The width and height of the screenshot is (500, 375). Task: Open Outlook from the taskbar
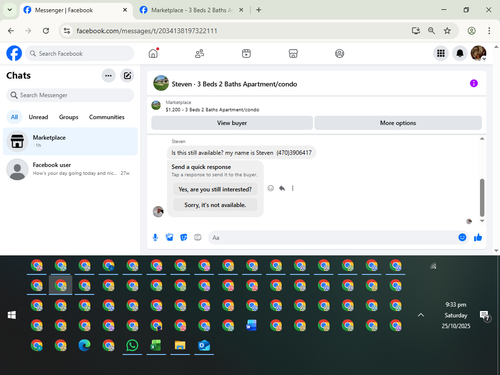click(204, 345)
